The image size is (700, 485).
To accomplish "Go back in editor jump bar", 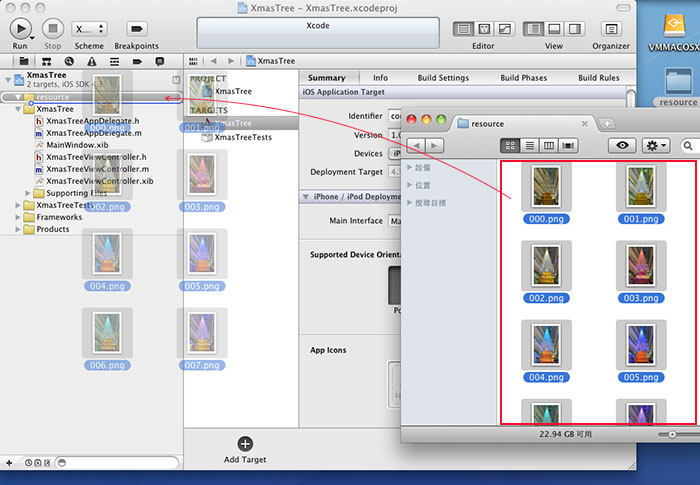I will [213, 61].
